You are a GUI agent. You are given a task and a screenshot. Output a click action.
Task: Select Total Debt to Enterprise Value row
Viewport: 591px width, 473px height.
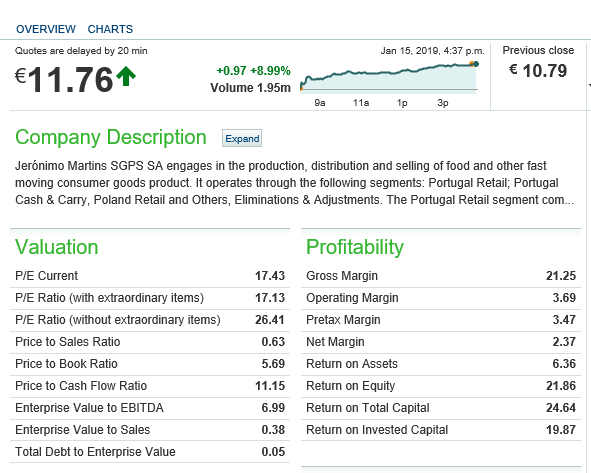tap(150, 452)
